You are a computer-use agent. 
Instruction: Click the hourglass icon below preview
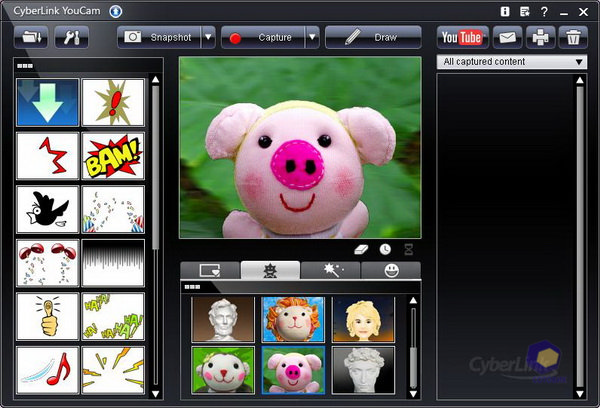[407, 249]
